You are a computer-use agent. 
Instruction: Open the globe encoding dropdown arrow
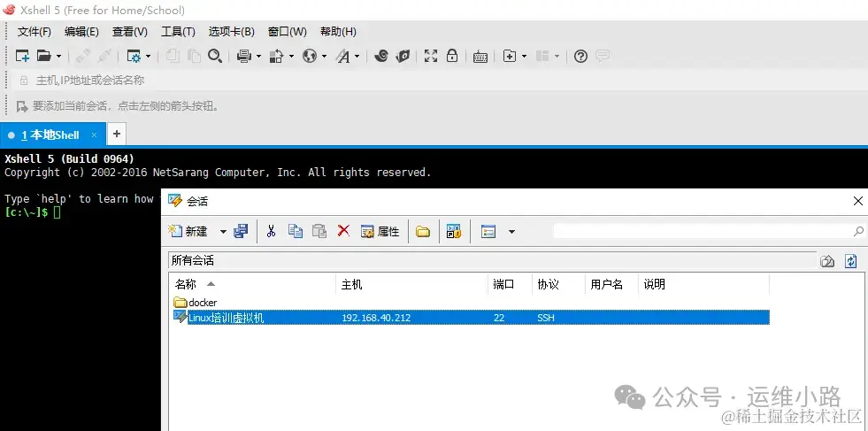coord(325,56)
